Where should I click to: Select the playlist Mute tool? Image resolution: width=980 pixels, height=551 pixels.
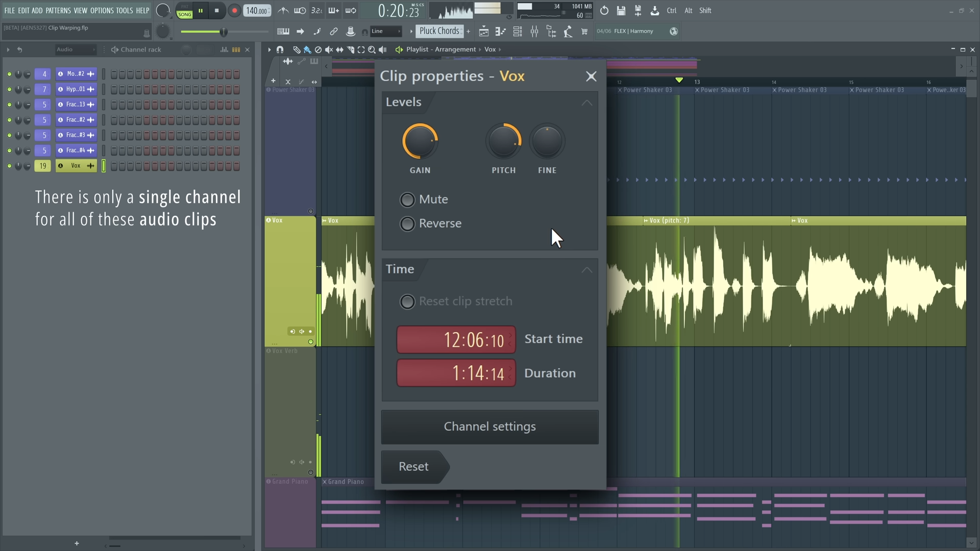[x=329, y=49]
